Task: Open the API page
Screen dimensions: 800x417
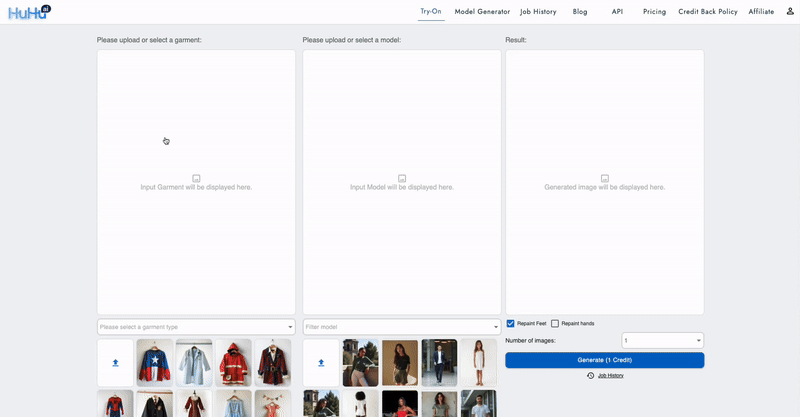Action: [617, 12]
